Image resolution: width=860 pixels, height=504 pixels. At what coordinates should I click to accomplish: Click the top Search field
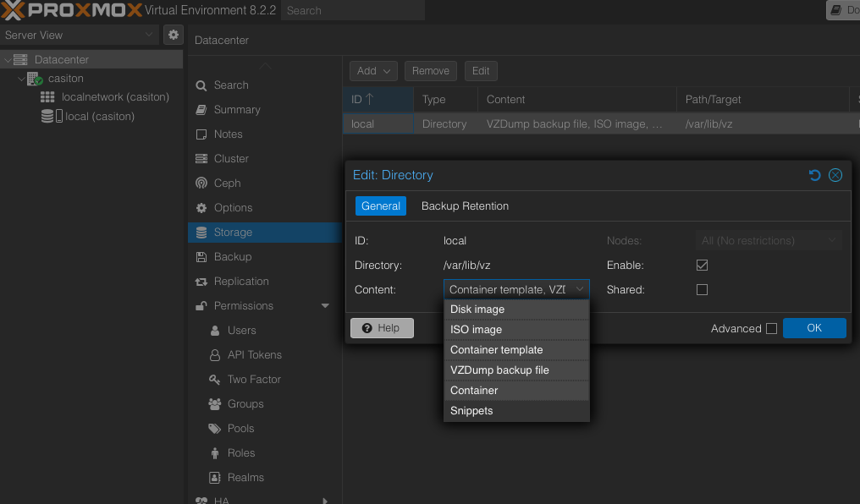tap(351, 11)
